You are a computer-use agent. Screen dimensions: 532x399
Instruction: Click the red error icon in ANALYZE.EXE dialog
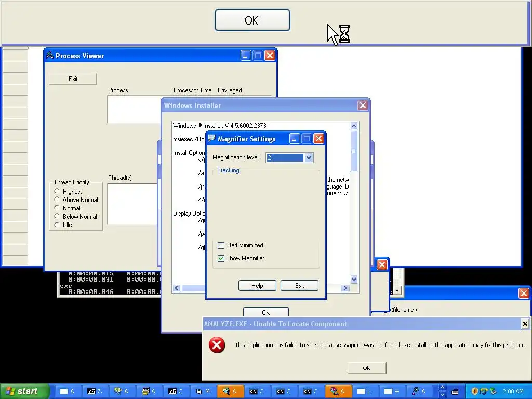217,345
